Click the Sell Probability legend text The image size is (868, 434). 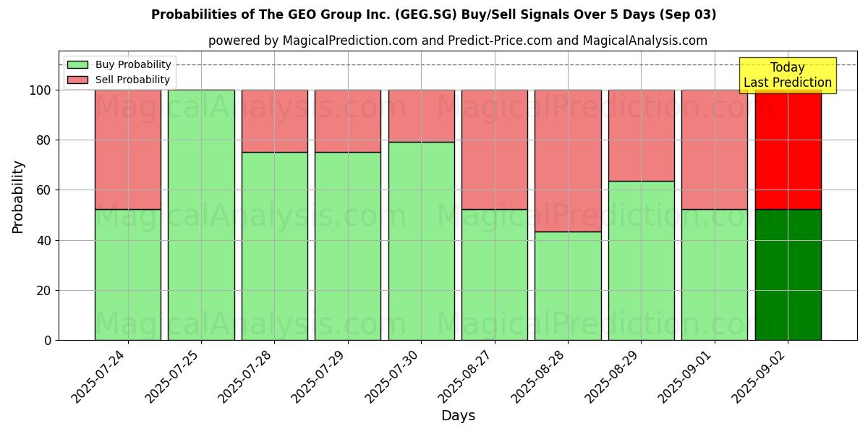click(132, 80)
